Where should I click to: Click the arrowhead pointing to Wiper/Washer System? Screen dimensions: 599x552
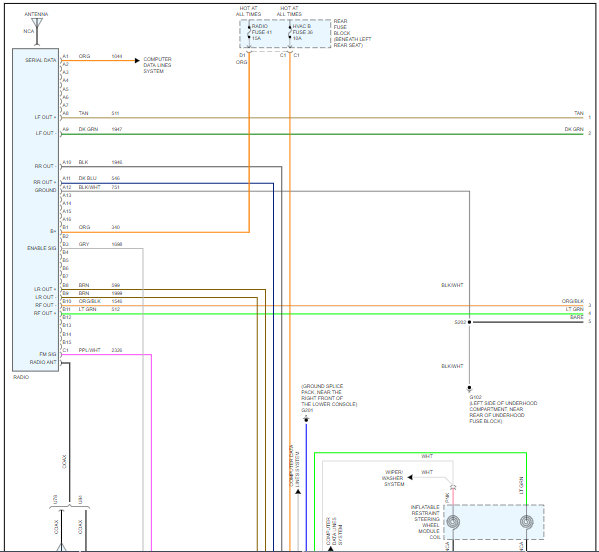tap(410, 477)
